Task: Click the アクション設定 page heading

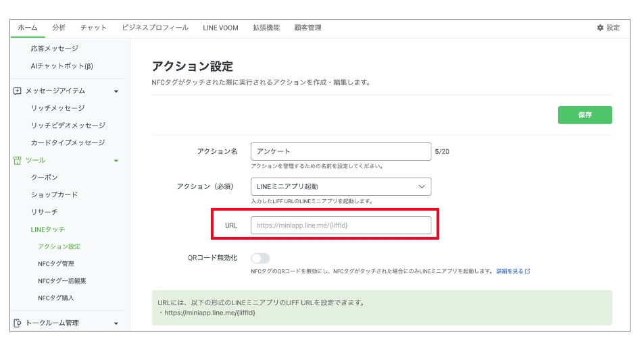Action: pyautogui.click(x=192, y=66)
